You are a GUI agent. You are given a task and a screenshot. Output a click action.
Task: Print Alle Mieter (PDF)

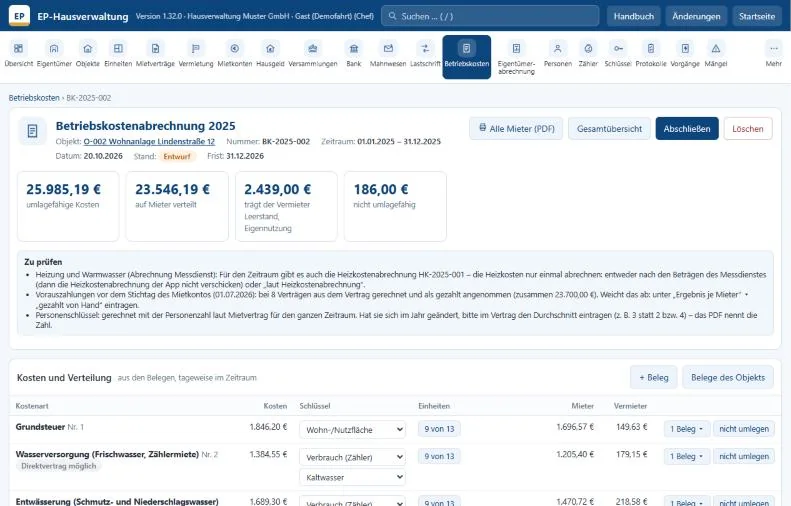[516, 129]
